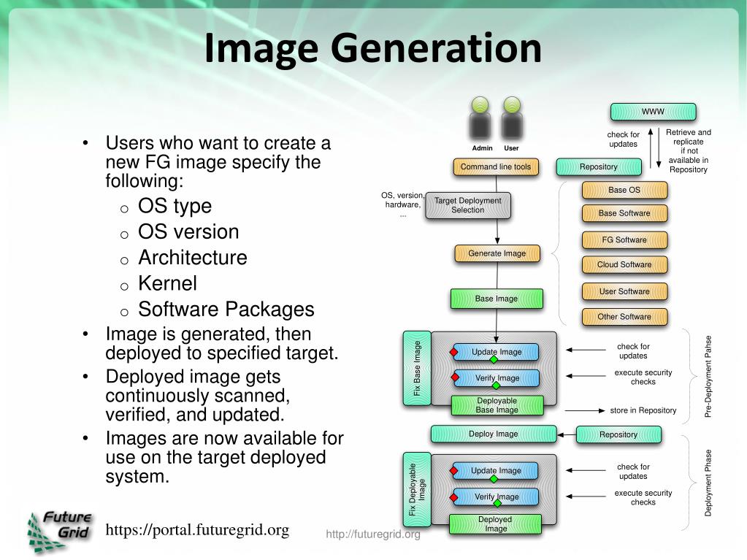
Task: Open the https://portal.futuregrid.org link
Action: [x=197, y=529]
